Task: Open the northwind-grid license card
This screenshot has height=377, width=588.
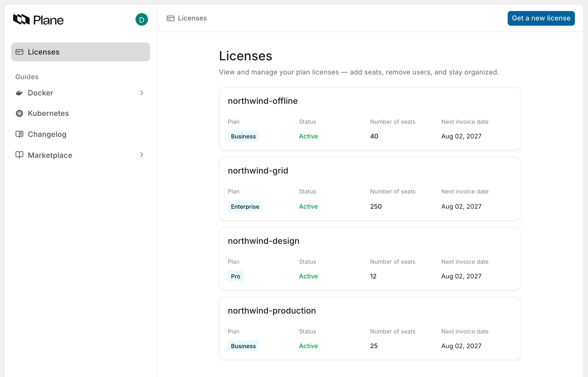Action: (x=370, y=189)
